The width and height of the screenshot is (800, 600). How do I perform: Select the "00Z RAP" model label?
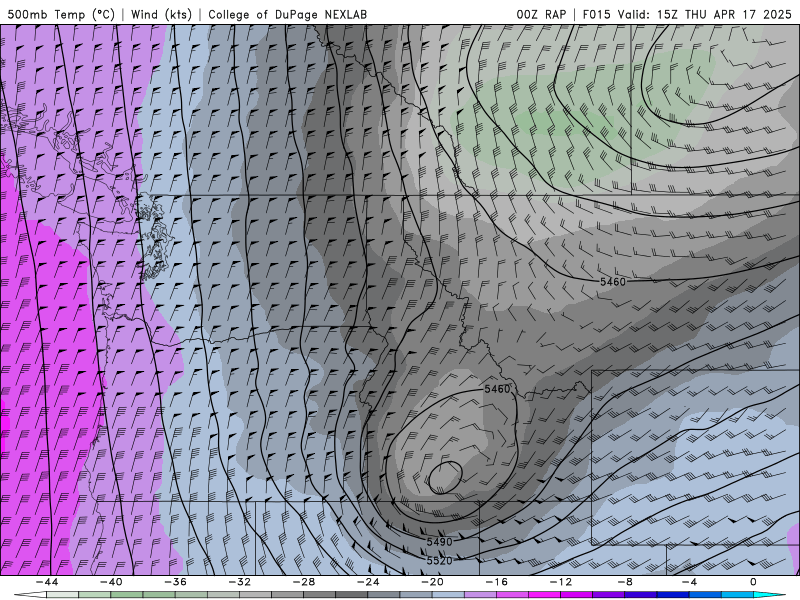tap(541, 14)
